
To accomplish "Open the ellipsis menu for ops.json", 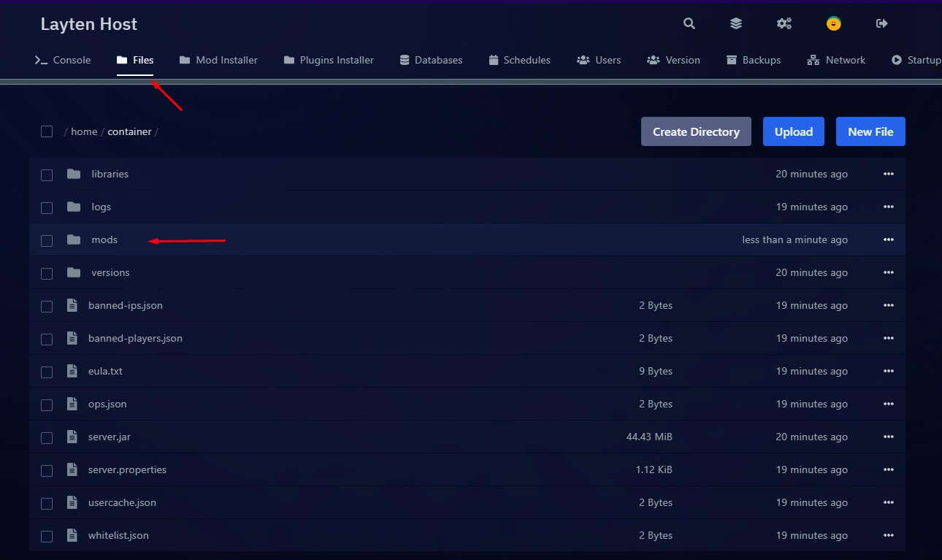I will (x=888, y=404).
